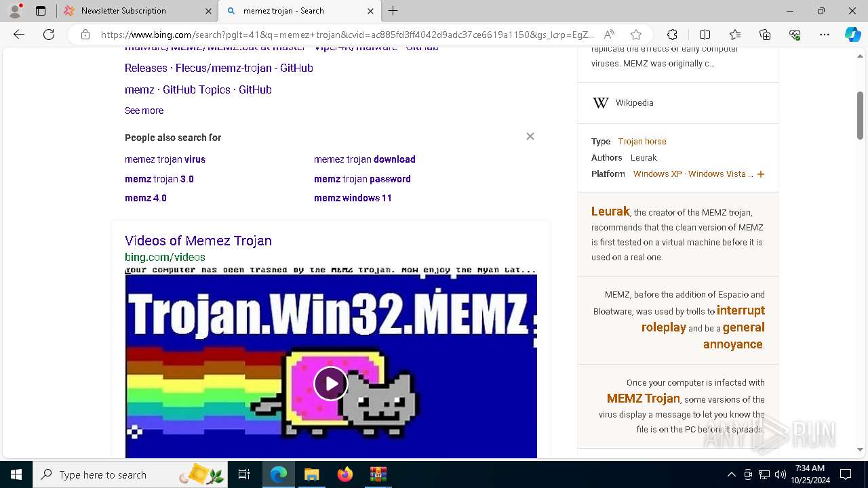Go back to previous page
The image size is (868, 488).
(19, 35)
